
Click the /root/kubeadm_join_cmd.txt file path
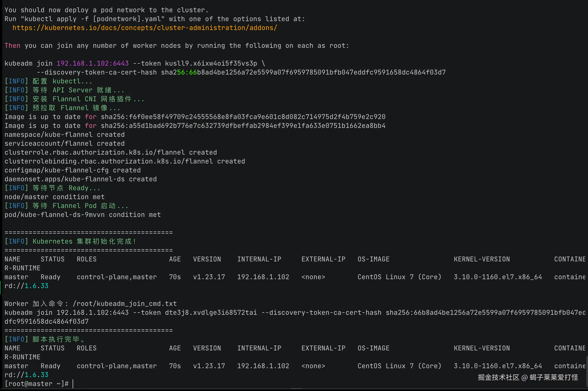coord(125,304)
